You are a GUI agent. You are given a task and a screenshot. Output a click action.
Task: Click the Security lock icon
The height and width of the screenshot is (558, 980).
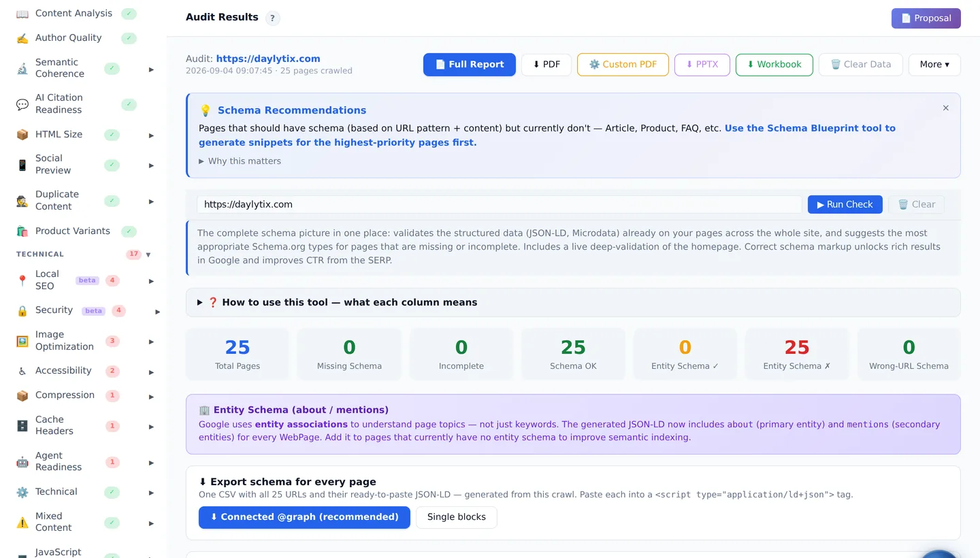coord(22,310)
